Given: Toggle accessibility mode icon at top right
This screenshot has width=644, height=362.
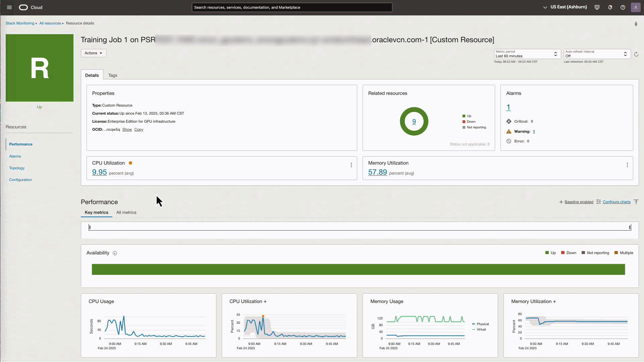Looking at the screenshot, I should click(636, 24).
